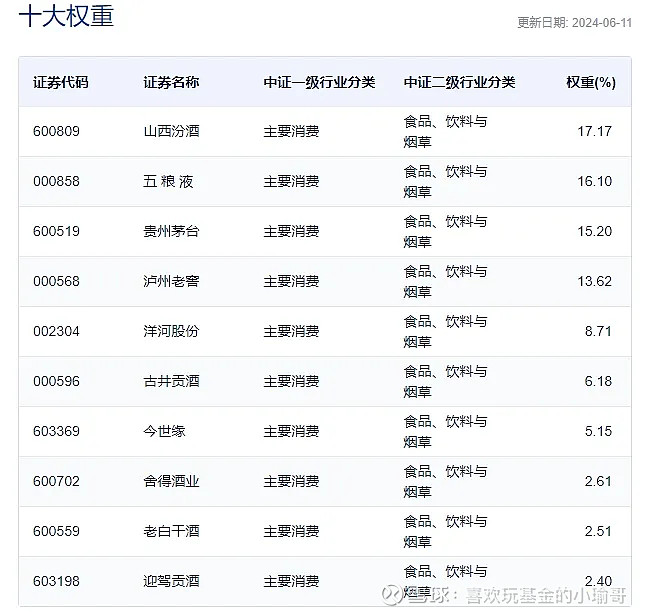Select stock code 600519
This screenshot has height=615, width=645.
pos(56,231)
